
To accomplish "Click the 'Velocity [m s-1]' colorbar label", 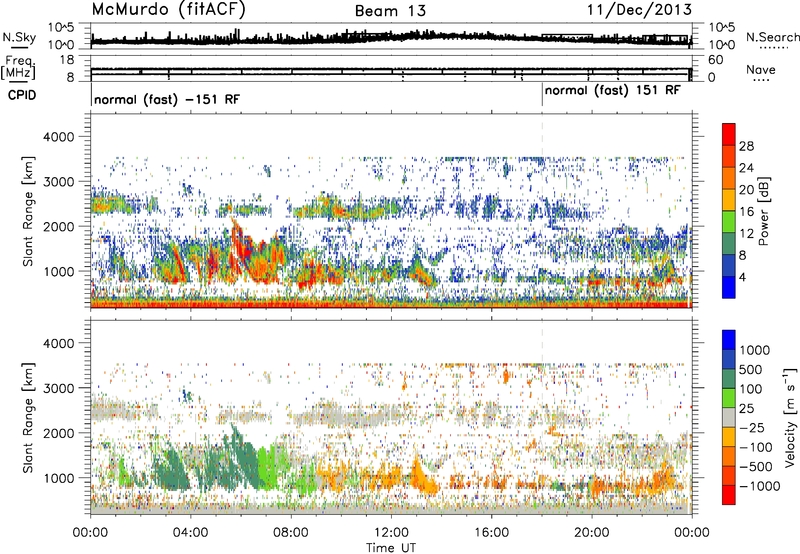I will 790,417.
